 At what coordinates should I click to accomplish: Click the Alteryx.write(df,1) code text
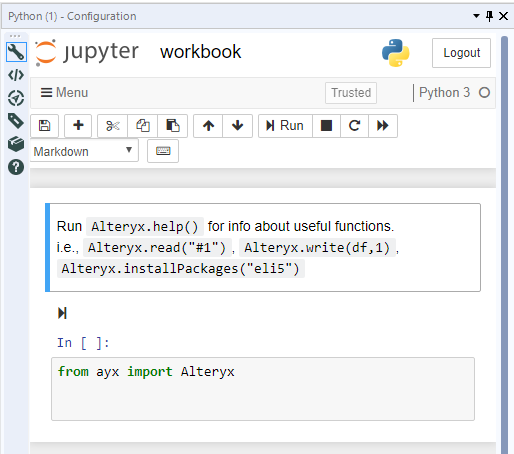[317, 248]
